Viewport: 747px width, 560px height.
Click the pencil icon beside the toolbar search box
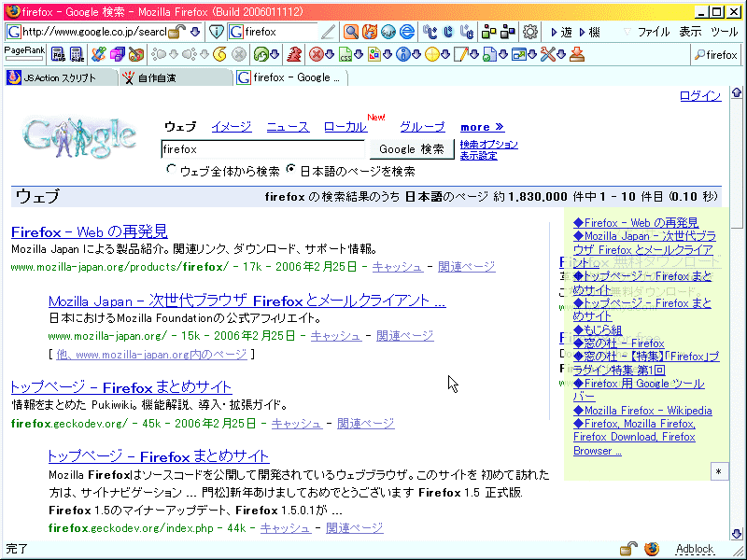(328, 32)
